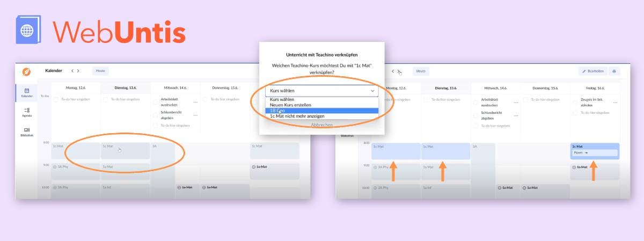Open the Bibliothek sidebar icon
644x241 pixels.
(x=26, y=132)
